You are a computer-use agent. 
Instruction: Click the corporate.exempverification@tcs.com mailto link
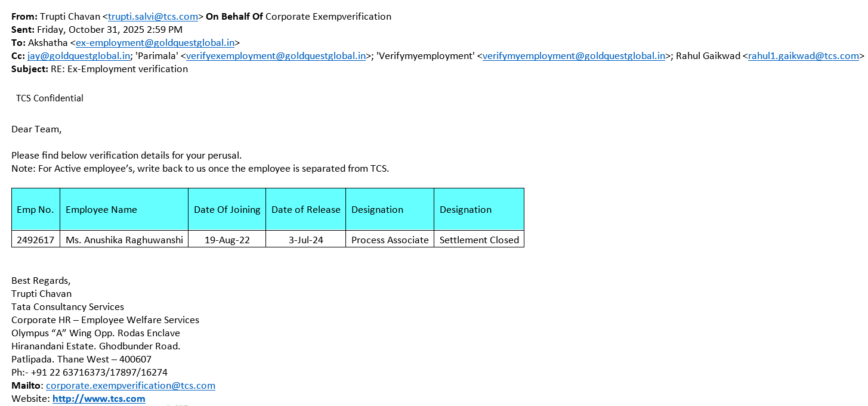coord(131,386)
